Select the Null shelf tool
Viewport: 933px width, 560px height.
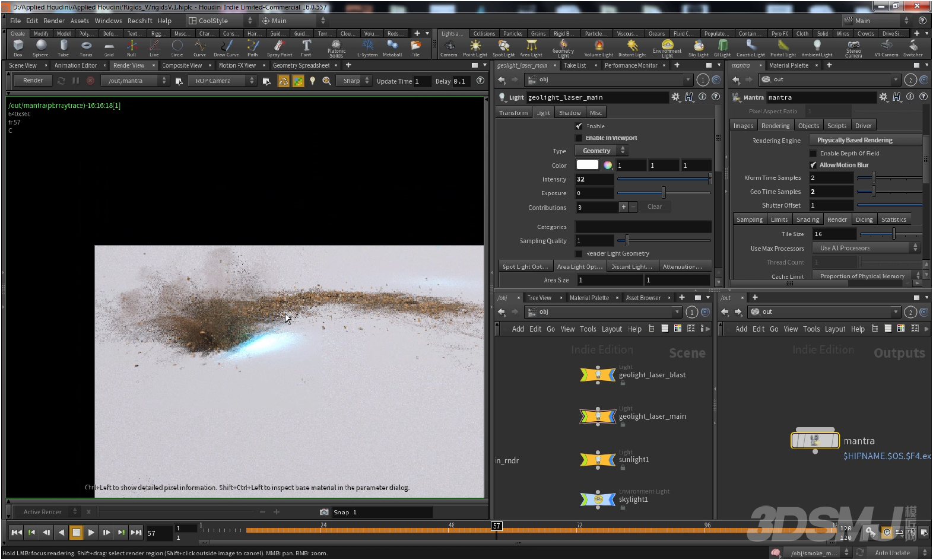point(131,48)
